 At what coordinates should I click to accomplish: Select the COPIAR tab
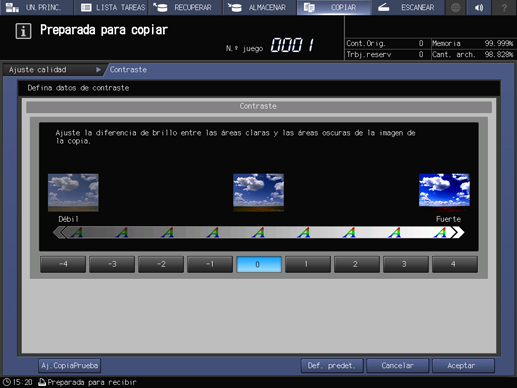pyautogui.click(x=334, y=7)
